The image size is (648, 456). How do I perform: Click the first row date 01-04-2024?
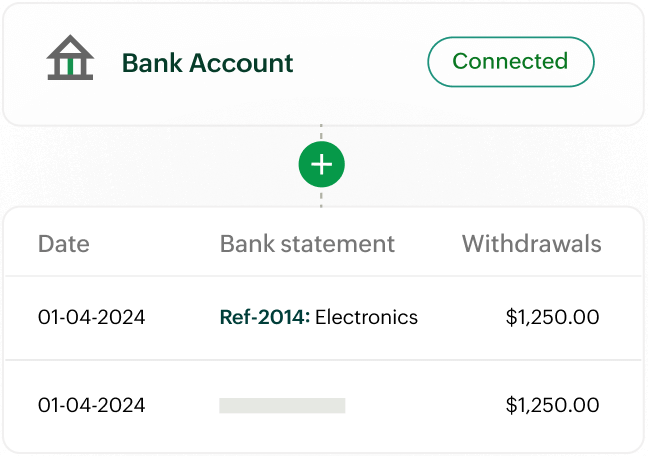coord(91,318)
